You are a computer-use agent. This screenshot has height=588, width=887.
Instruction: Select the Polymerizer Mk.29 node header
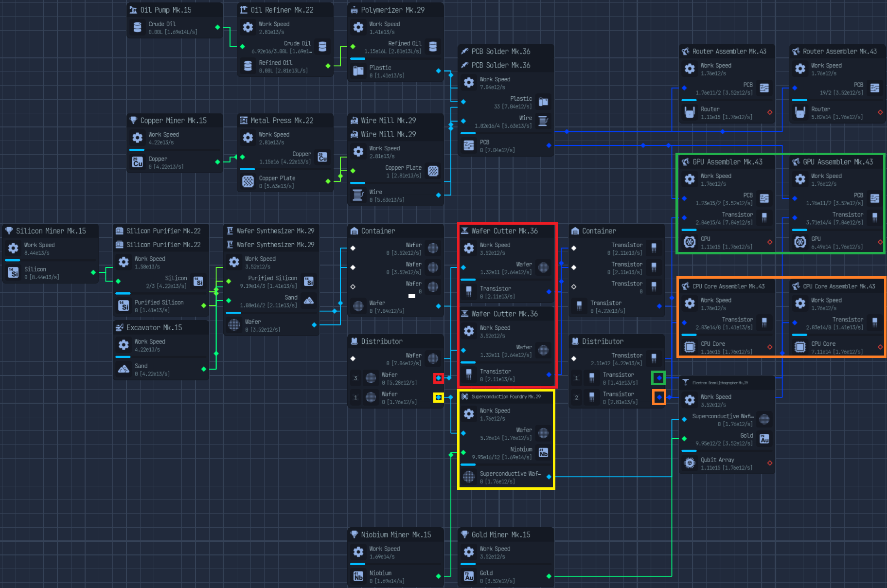[396, 10]
